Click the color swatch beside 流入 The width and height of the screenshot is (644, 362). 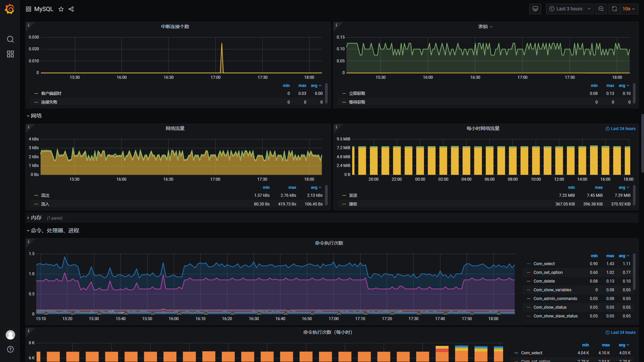(x=36, y=204)
